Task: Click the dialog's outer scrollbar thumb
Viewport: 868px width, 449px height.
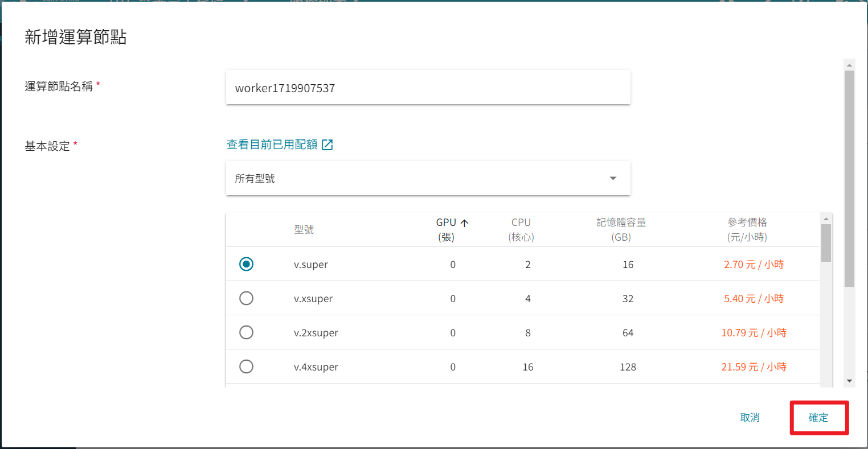Action: [x=850, y=179]
